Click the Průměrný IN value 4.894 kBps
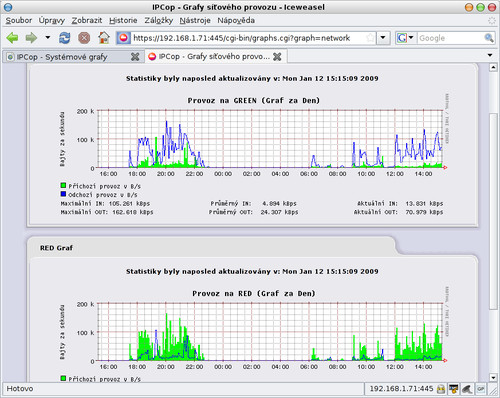The image size is (500, 398). [279, 203]
